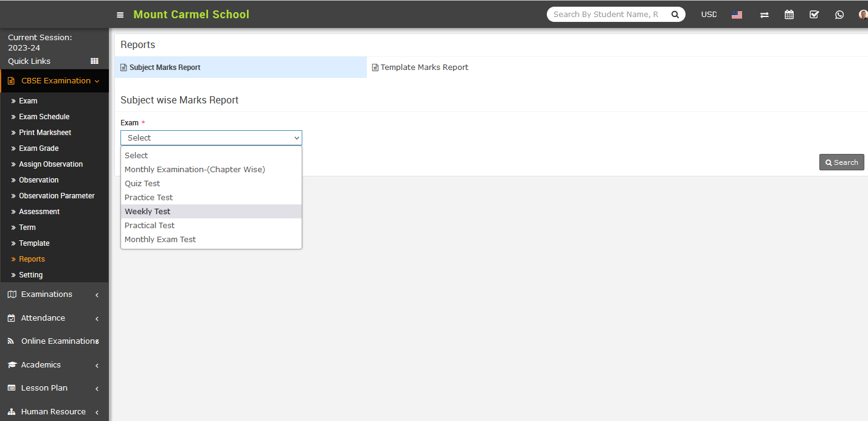Click the WhatsApp icon in header

839,15
